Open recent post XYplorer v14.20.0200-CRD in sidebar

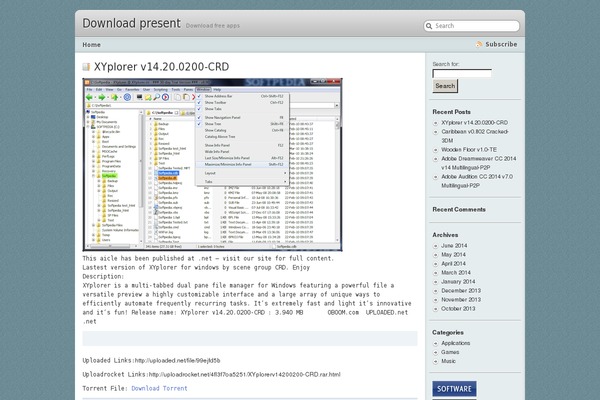point(474,122)
